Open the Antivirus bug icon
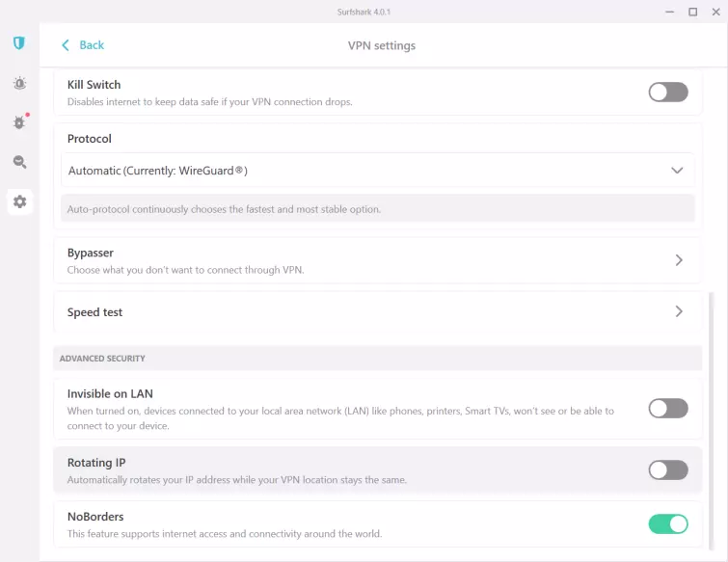This screenshot has height=562, width=728. click(x=19, y=122)
